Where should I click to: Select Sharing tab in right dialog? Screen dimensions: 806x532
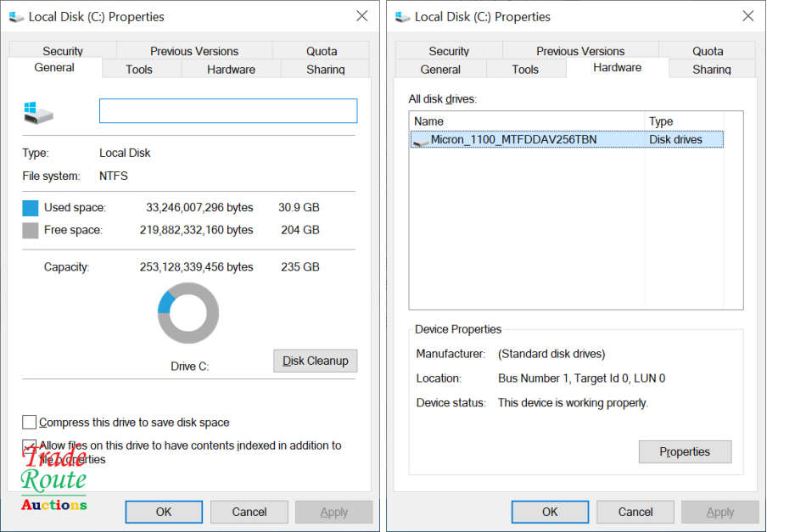[711, 70]
